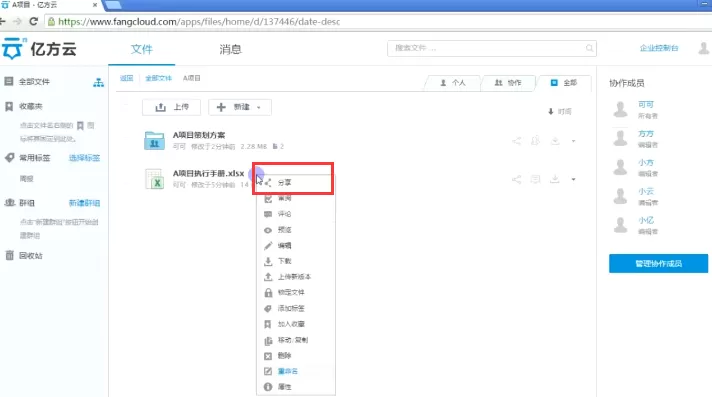Choose 下载 in the context menu
Screen dimensions: 712x397
[x=296, y=261]
